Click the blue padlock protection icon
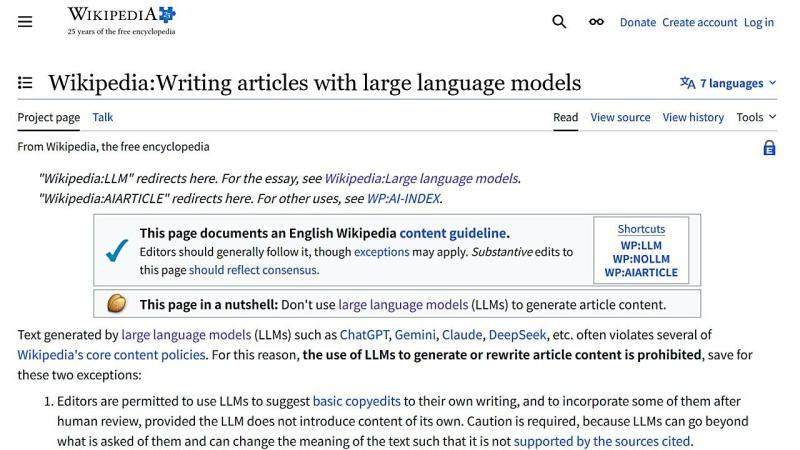800x450 pixels. tap(768, 147)
